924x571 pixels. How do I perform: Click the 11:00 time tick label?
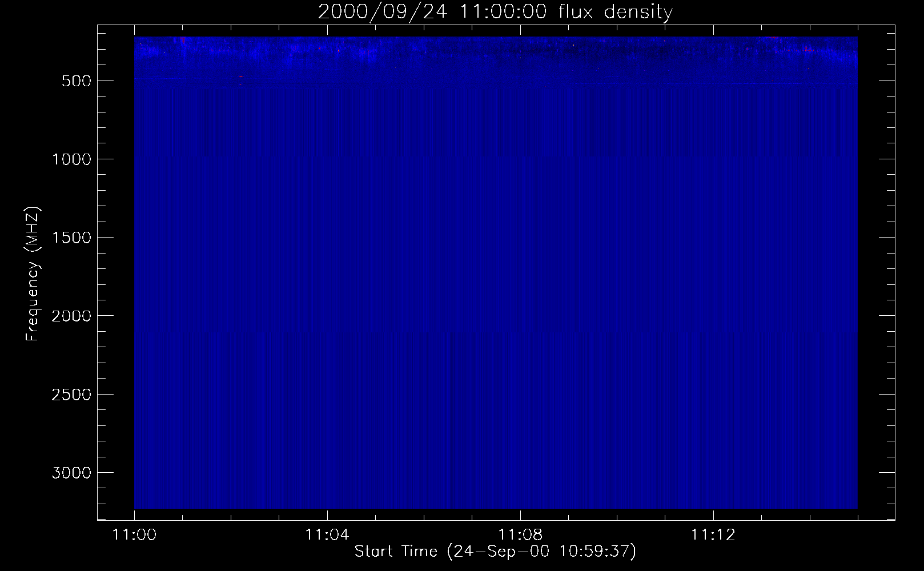(x=134, y=535)
